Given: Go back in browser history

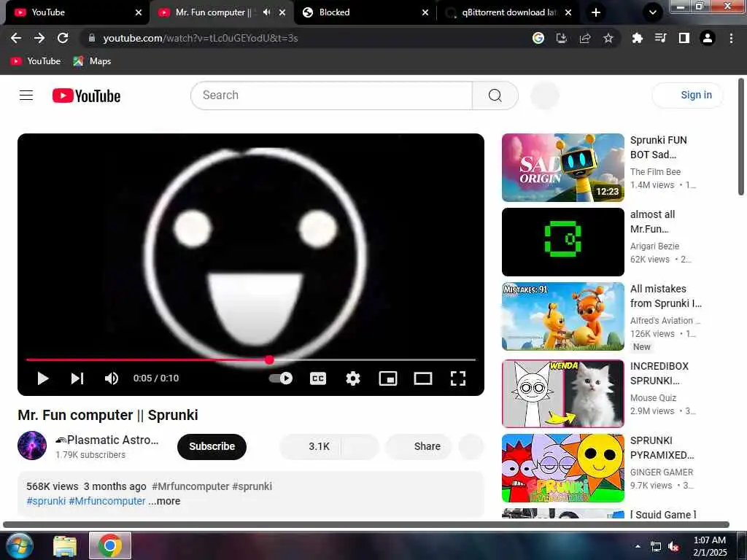Looking at the screenshot, I should (16, 38).
